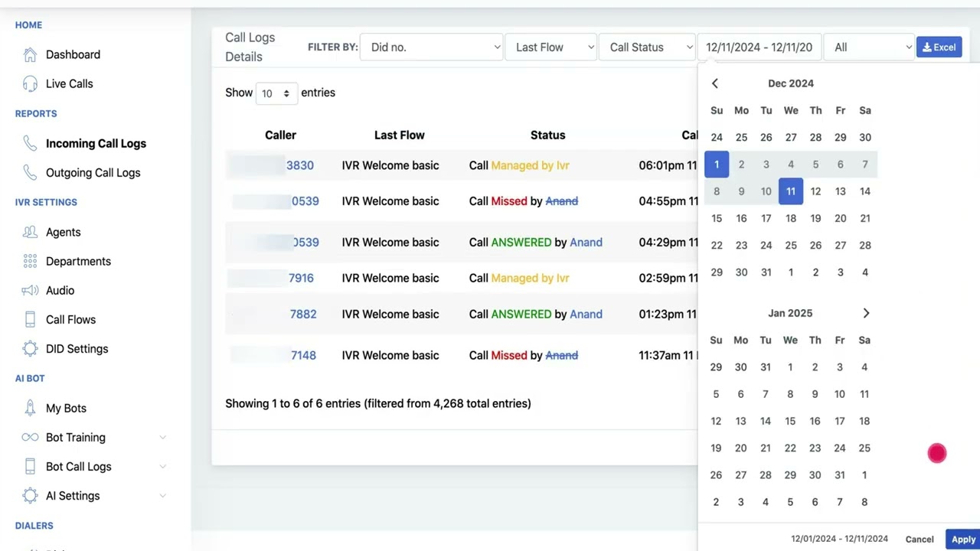Open the DID Settings page
The width and height of the screenshot is (980, 551).
pos(77,348)
